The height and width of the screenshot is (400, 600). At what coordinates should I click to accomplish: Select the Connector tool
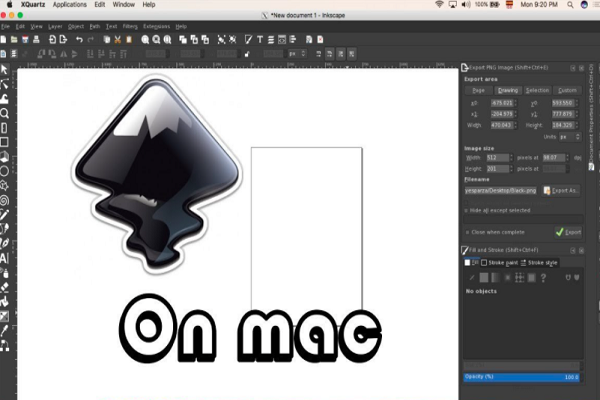coord(4,346)
